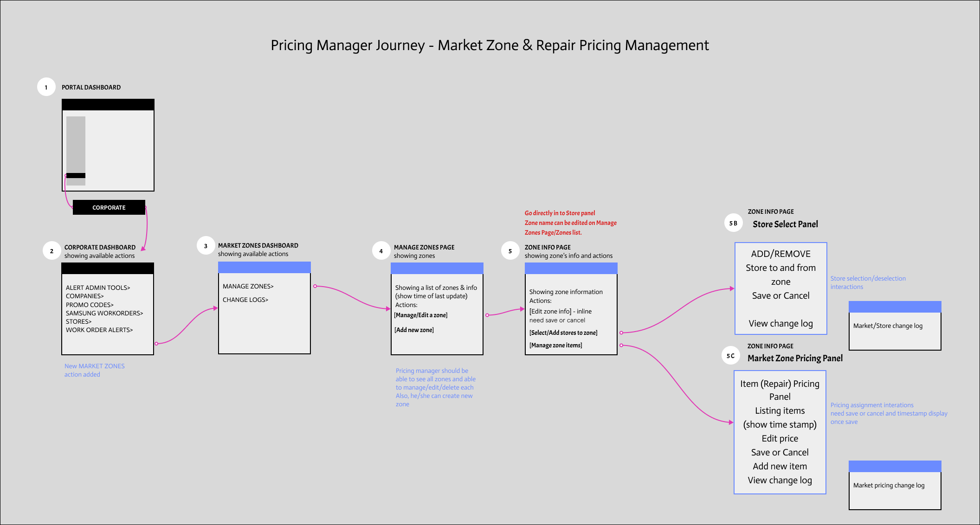
Task: Select SAMSUNG WORKORDERS> entry
Action: (104, 313)
